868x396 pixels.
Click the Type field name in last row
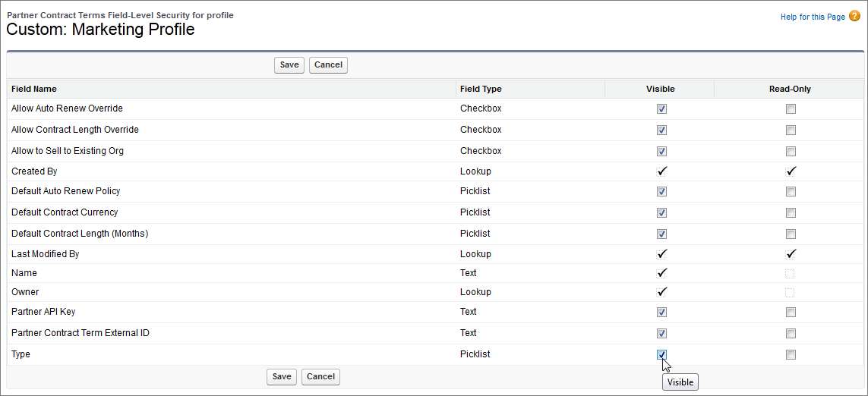click(21, 354)
